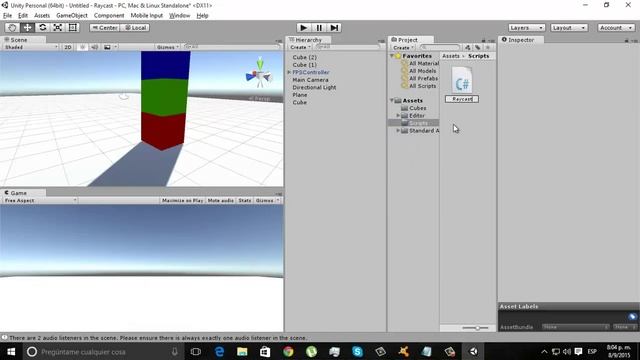Screen dimensions: 640x360
Task: Click the Assets breadcrumb in Project
Action: [x=451, y=56]
